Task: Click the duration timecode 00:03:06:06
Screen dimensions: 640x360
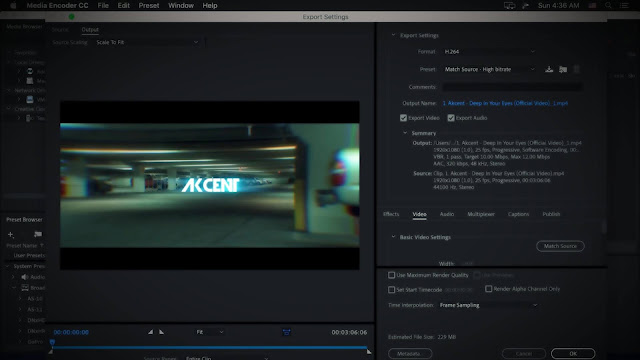Action: pyautogui.click(x=349, y=332)
